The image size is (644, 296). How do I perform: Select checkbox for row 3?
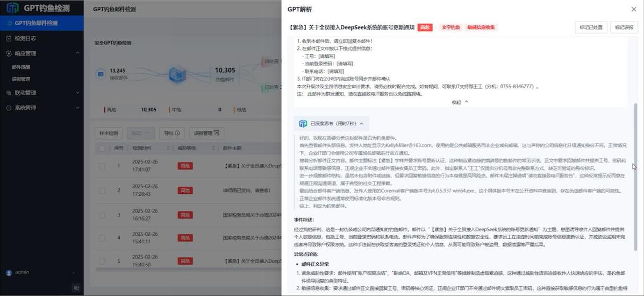point(102,215)
